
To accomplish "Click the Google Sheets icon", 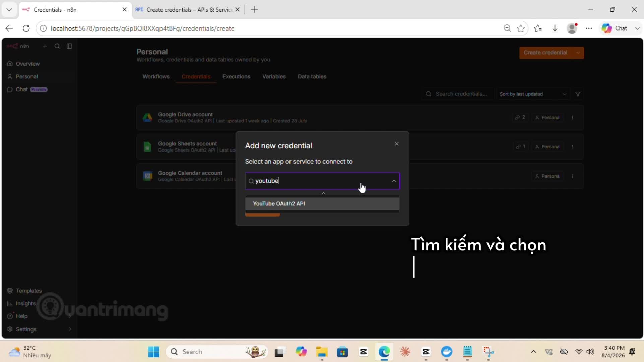I will [x=147, y=147].
